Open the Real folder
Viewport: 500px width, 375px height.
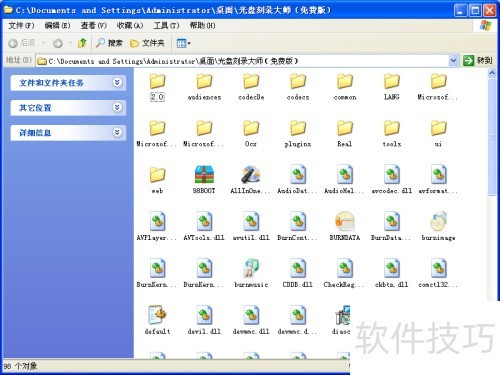tap(345, 134)
